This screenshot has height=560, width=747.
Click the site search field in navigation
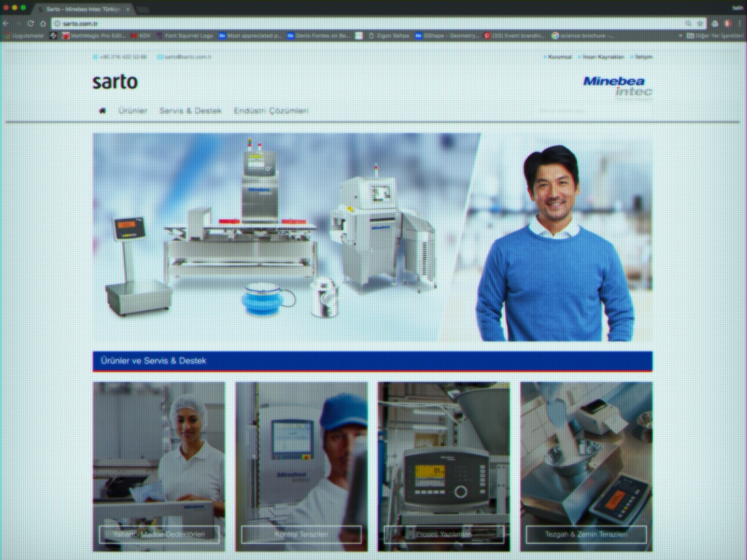594,111
